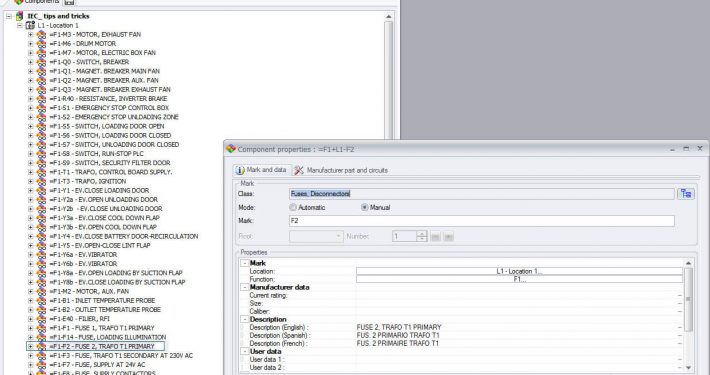This screenshot has height=375, width=710.
Task: Click icon beside =F1-E40 FILTER, RFI
Action: [x=41, y=319]
